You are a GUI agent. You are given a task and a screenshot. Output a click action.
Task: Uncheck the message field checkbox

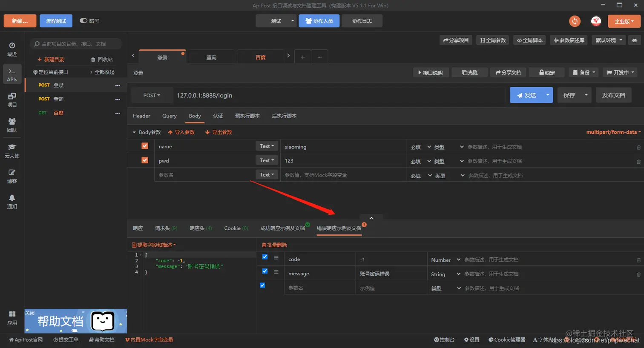265,271
